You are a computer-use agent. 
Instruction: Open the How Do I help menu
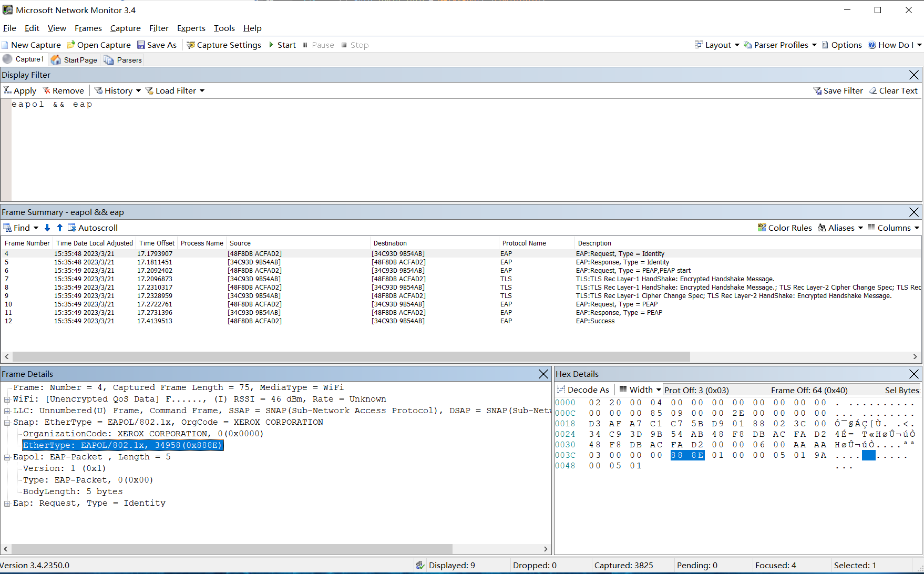click(895, 45)
